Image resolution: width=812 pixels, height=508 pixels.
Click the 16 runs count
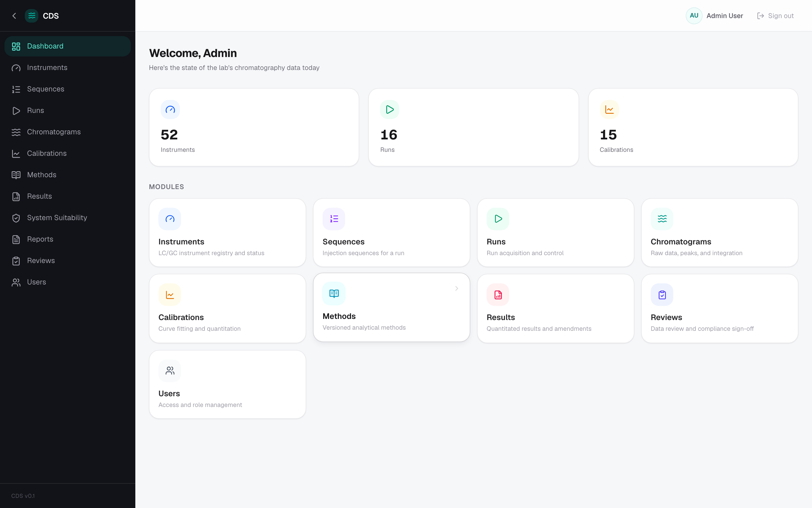(x=389, y=135)
